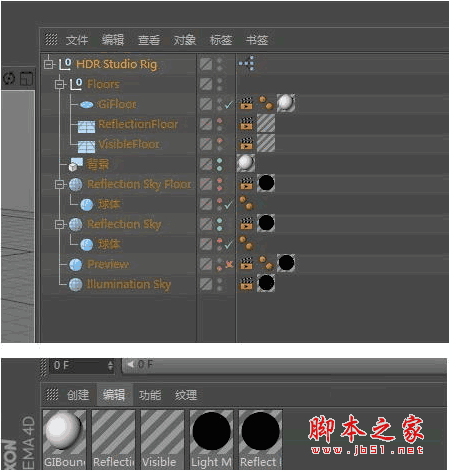Select the 背景 background object

coord(98,164)
